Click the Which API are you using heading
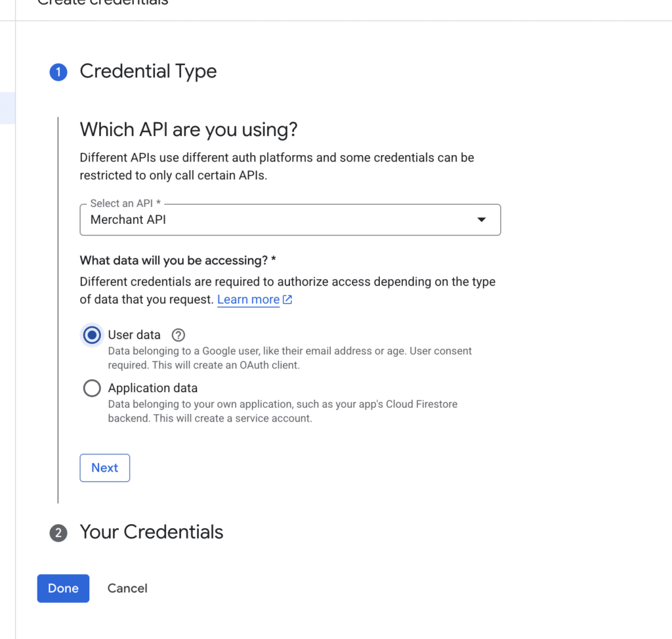This screenshot has height=639, width=672. point(188,129)
